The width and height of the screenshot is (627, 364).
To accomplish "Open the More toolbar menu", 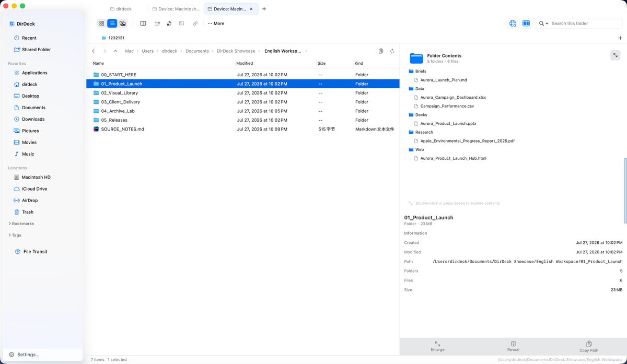I will pyautogui.click(x=216, y=24).
